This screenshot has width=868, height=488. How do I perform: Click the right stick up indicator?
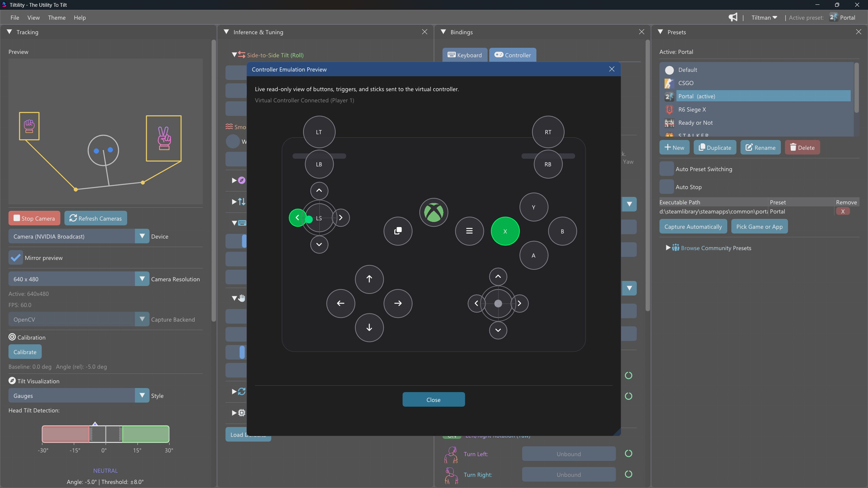[498, 277]
